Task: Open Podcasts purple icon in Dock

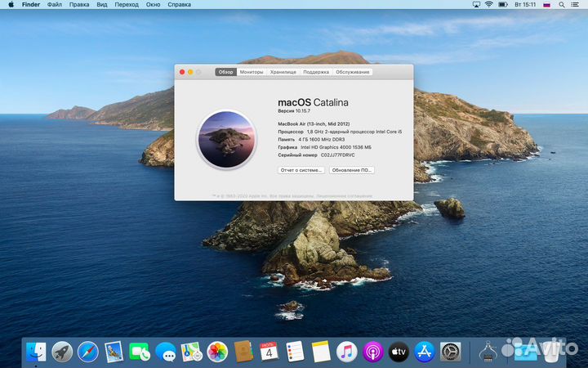Action: tap(372, 352)
